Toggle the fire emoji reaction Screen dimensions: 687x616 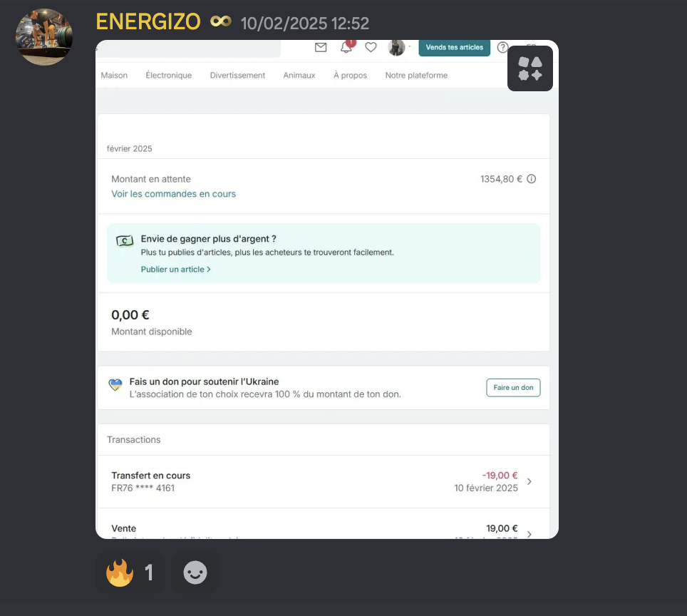[x=130, y=573]
